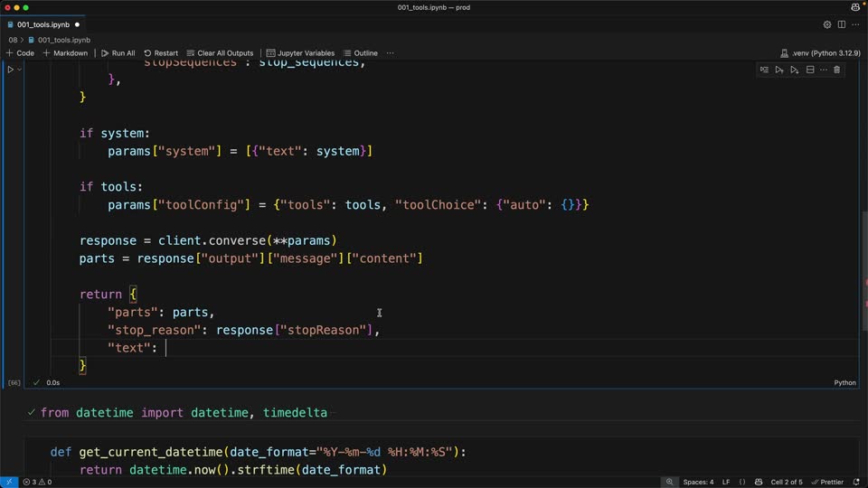
Task: Place cursor after "text": in return dict
Action: [x=165, y=348]
